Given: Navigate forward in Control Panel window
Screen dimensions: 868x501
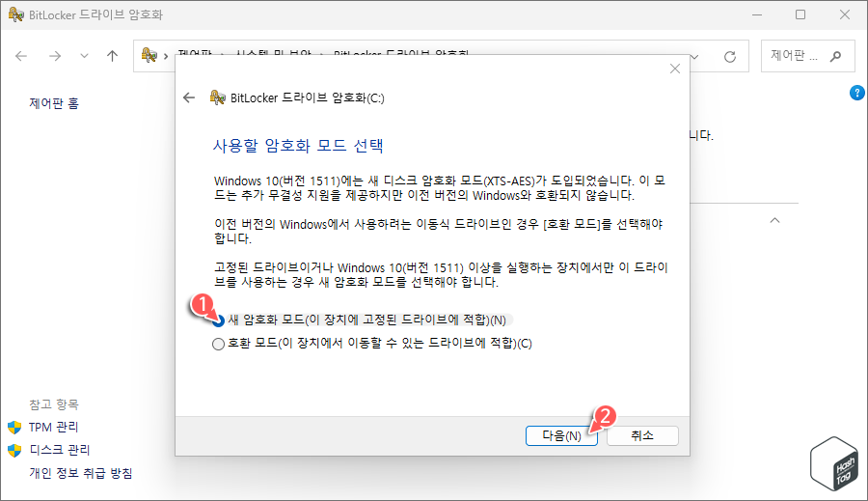Looking at the screenshot, I should point(54,56).
